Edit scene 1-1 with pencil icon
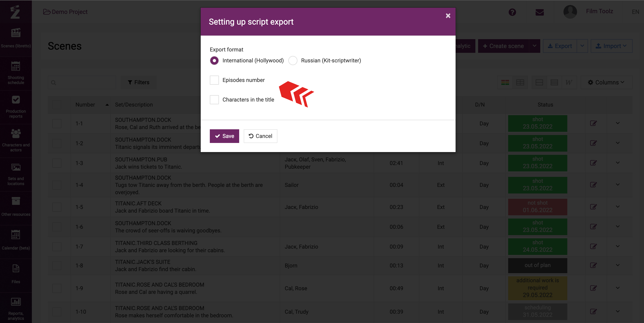Viewport: 644px width, 323px height. pyautogui.click(x=593, y=123)
